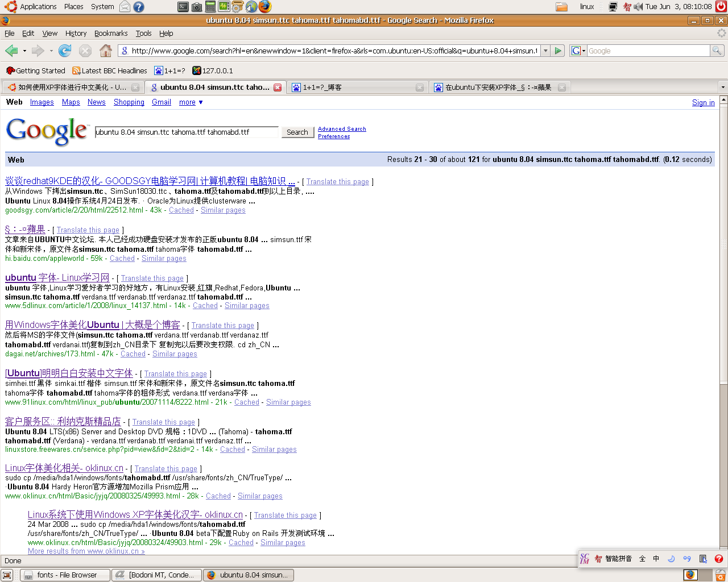The height and width of the screenshot is (582, 728).
Task: Open the Places menu in top panel
Action: (x=74, y=7)
